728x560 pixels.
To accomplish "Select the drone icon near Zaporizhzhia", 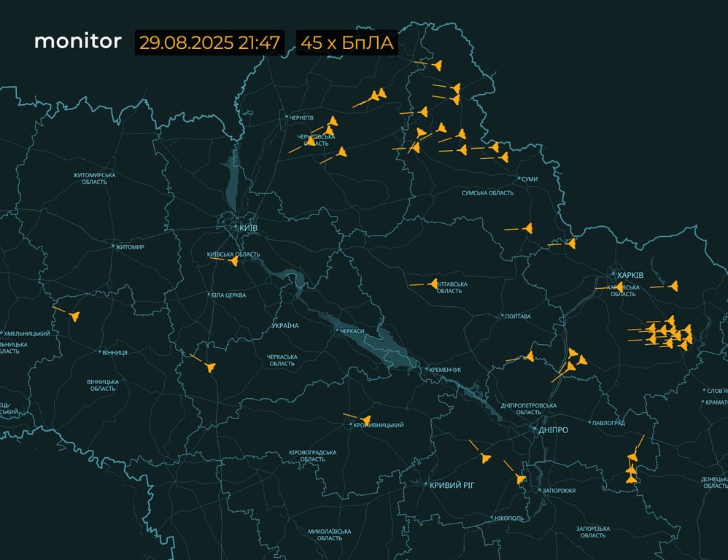I will [519, 478].
